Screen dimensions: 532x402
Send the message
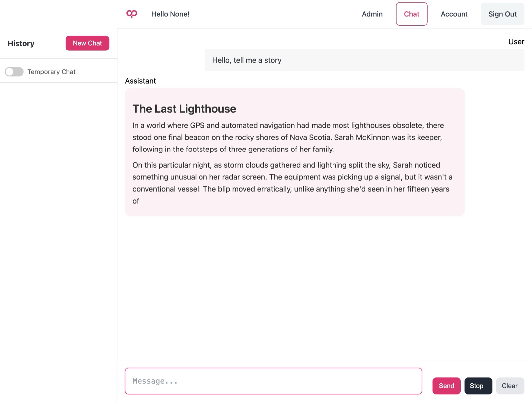tap(446, 386)
